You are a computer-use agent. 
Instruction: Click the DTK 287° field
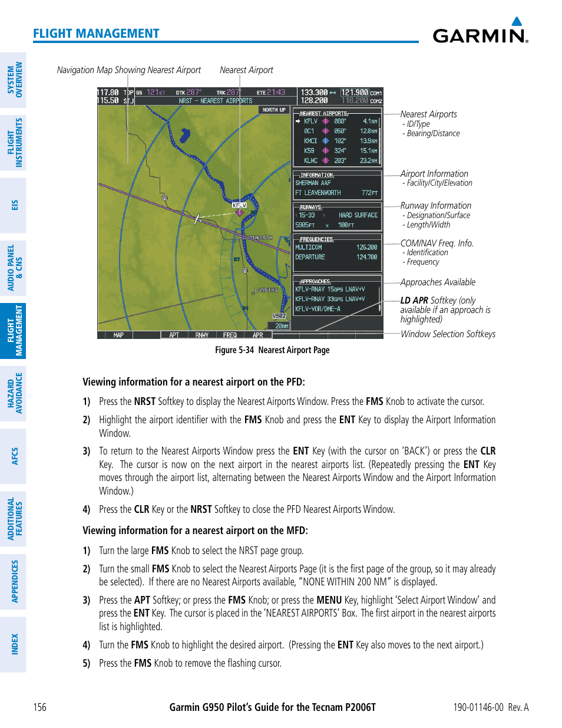[x=189, y=93]
